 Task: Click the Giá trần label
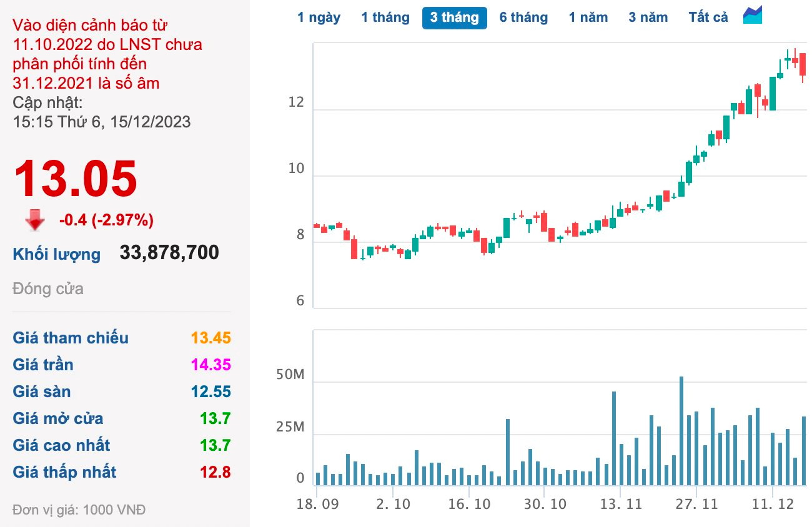tap(43, 365)
